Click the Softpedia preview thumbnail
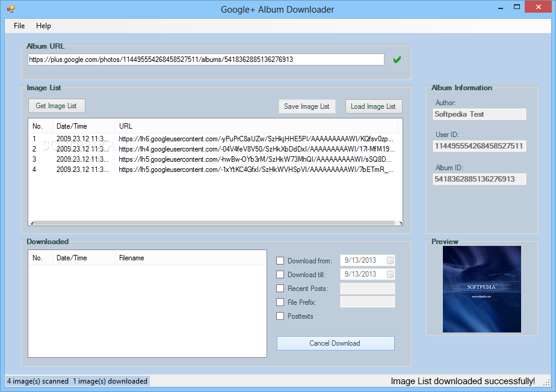This screenshot has width=556, height=392. point(482,289)
